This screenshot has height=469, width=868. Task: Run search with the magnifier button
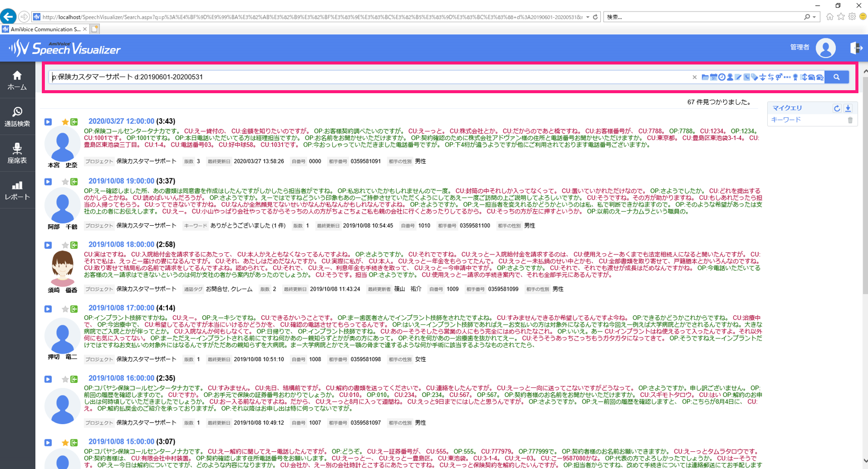click(x=837, y=77)
